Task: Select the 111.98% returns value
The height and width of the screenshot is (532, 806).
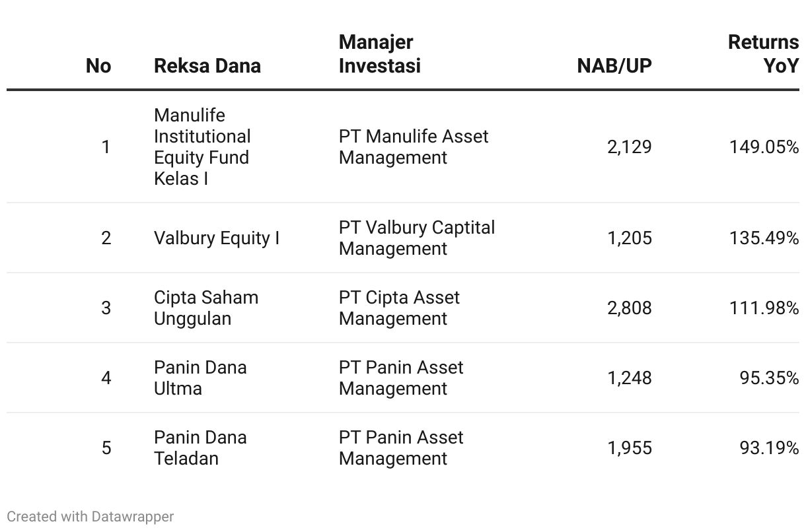Action: click(x=764, y=308)
